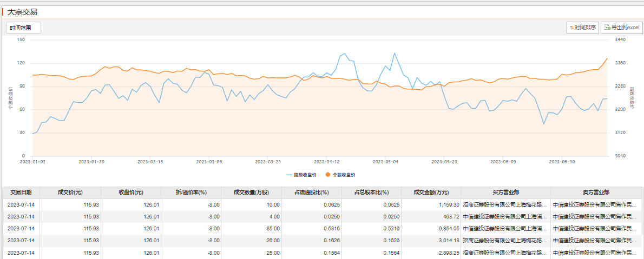
Task: Click the 买方营业部 column header
Action: pos(505,192)
